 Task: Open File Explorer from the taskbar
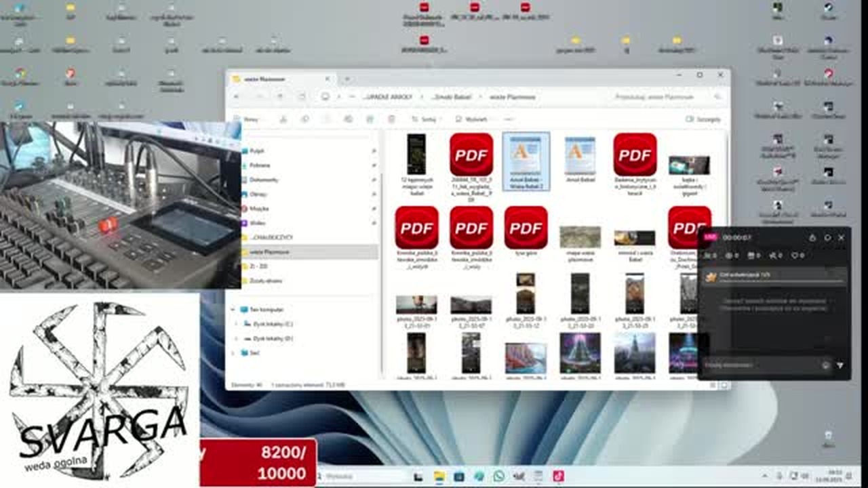click(439, 476)
